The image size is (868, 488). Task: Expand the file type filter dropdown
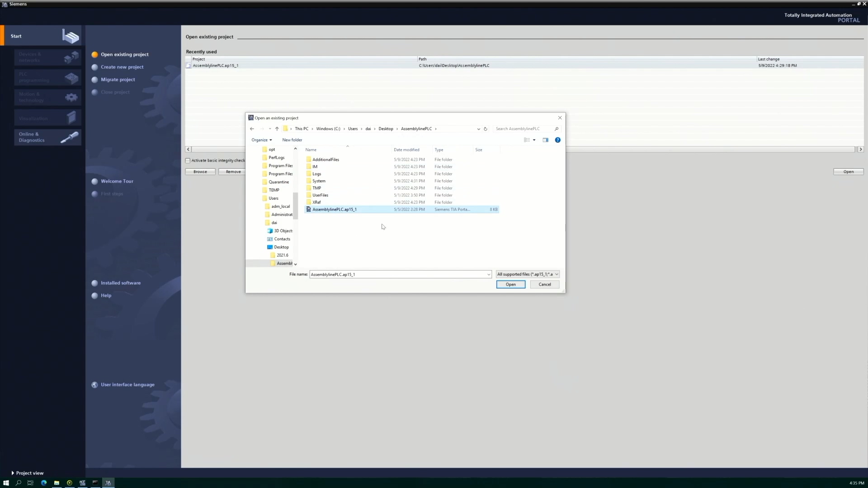(x=557, y=274)
